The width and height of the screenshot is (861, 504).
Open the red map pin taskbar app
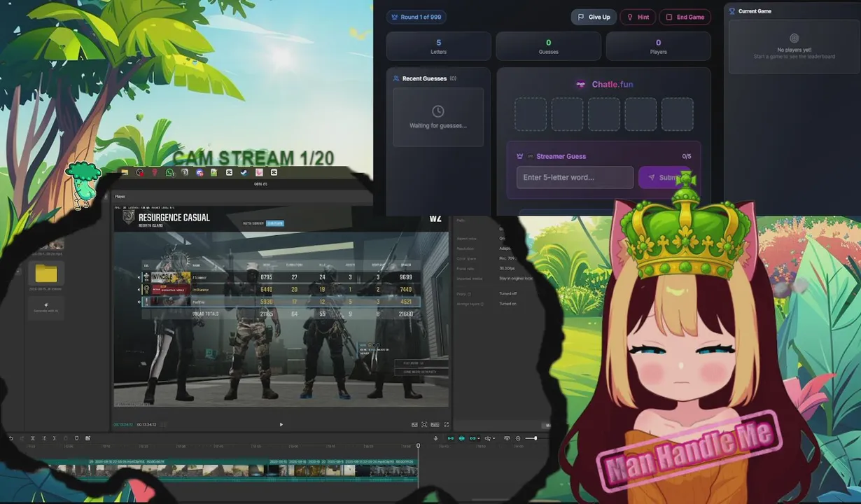155,172
